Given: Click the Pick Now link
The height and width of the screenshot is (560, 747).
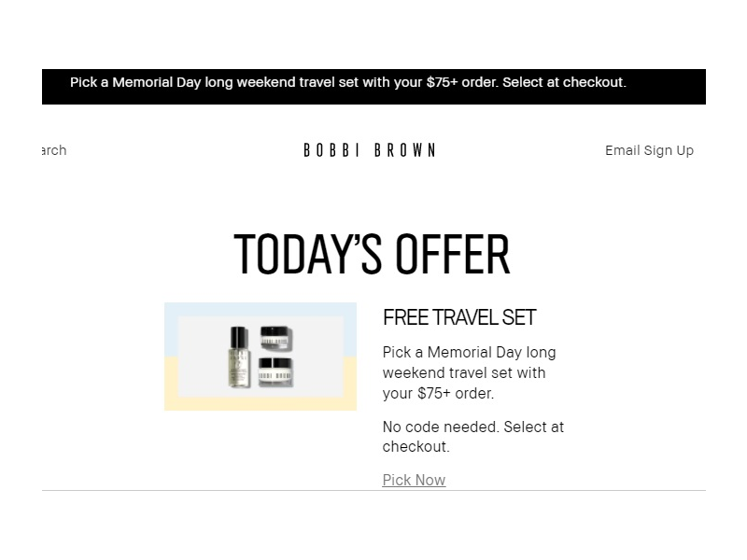Looking at the screenshot, I should [414, 480].
